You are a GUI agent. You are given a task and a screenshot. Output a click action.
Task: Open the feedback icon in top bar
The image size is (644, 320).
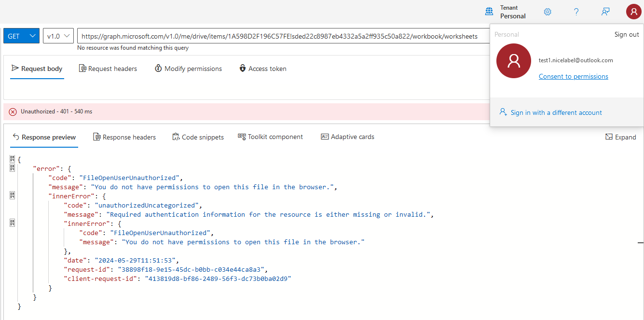tap(605, 12)
